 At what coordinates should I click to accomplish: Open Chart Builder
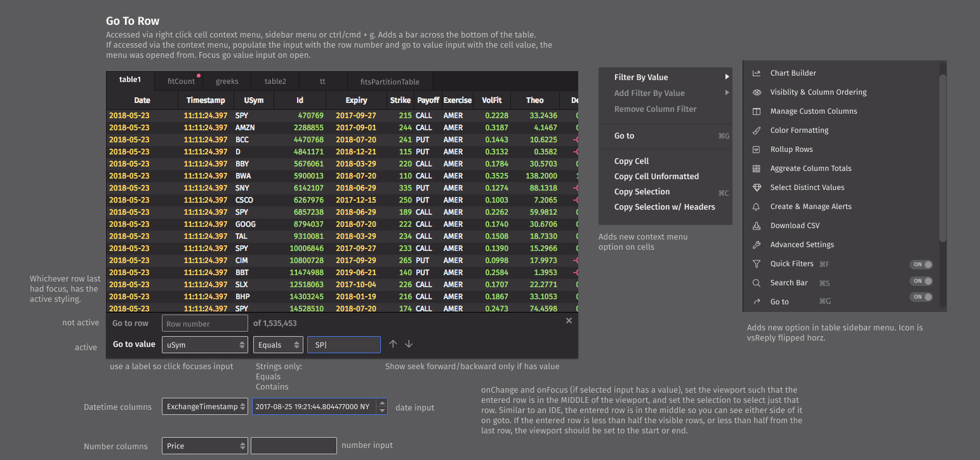click(757, 72)
